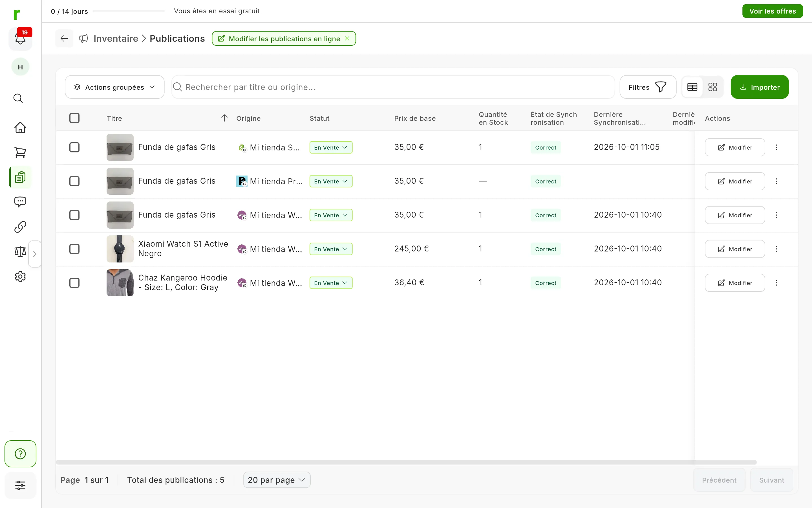Click the trial progress bar 0 / 14 jours
This screenshot has width=812, height=508.
click(x=129, y=11)
